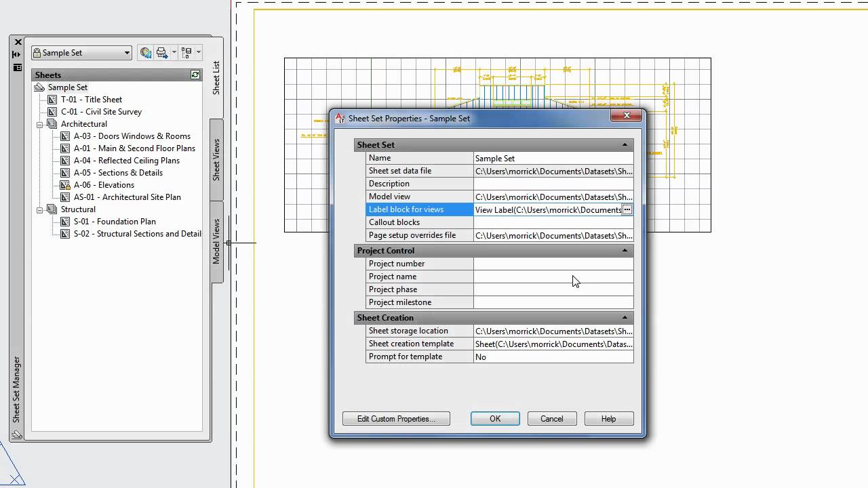Viewport: 868px width, 488px height.
Task: Open the Sample Set sheet set dropdown
Action: click(x=81, y=53)
